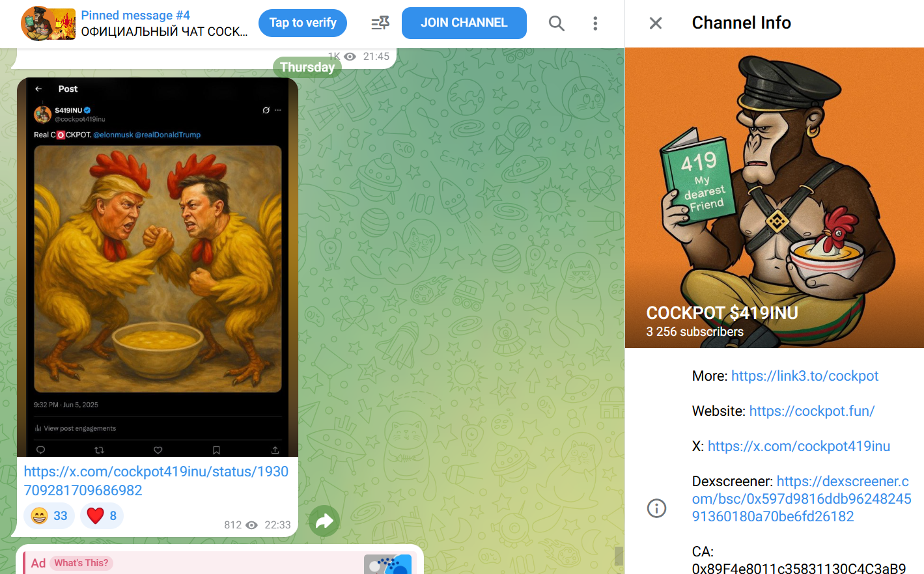This screenshot has width=924, height=574.
Task: React with red heart 8
Action: pyautogui.click(x=102, y=515)
